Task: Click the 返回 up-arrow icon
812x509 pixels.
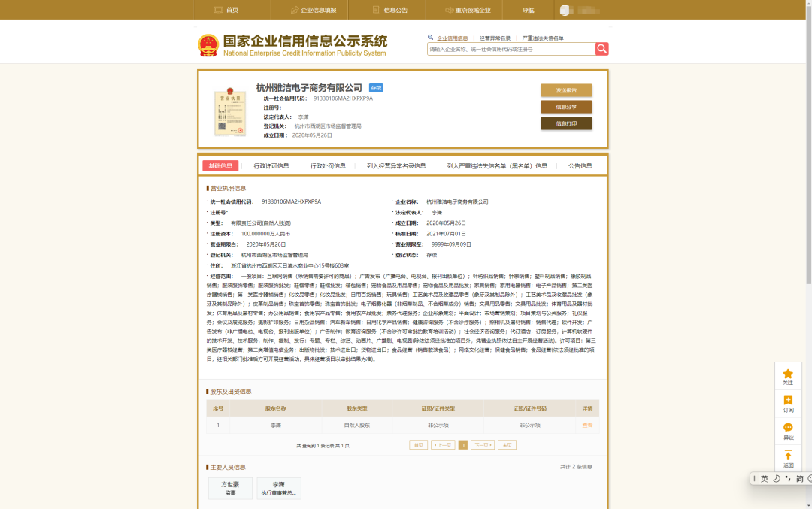Action: [x=788, y=456]
